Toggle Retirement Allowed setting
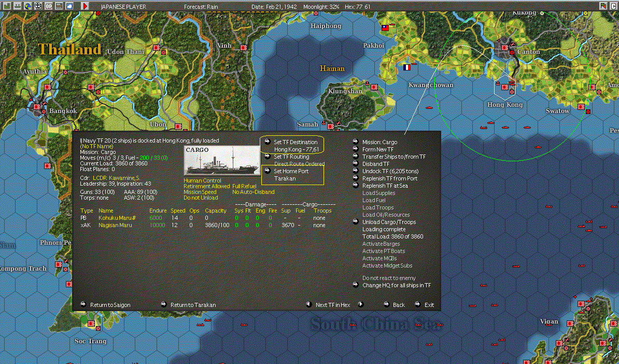Screen dimensions: 619x364 tap(206, 186)
